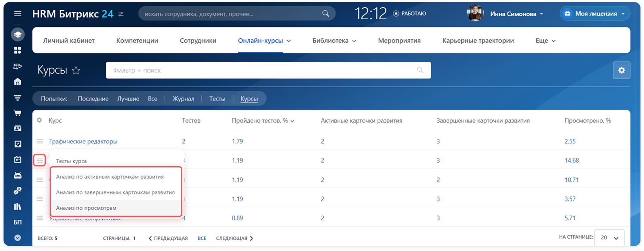Select Анализ по просмотрам menu item
This screenshot has height=251, width=644.
(86, 208)
